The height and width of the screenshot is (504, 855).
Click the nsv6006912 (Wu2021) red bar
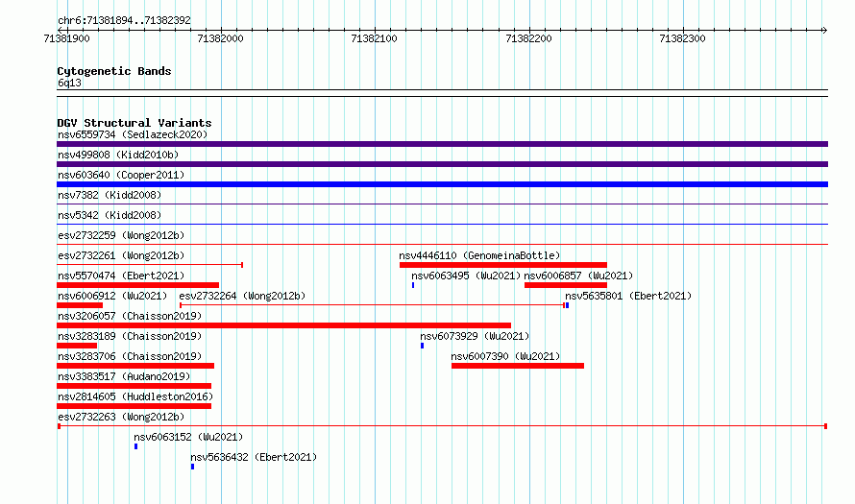(80, 305)
